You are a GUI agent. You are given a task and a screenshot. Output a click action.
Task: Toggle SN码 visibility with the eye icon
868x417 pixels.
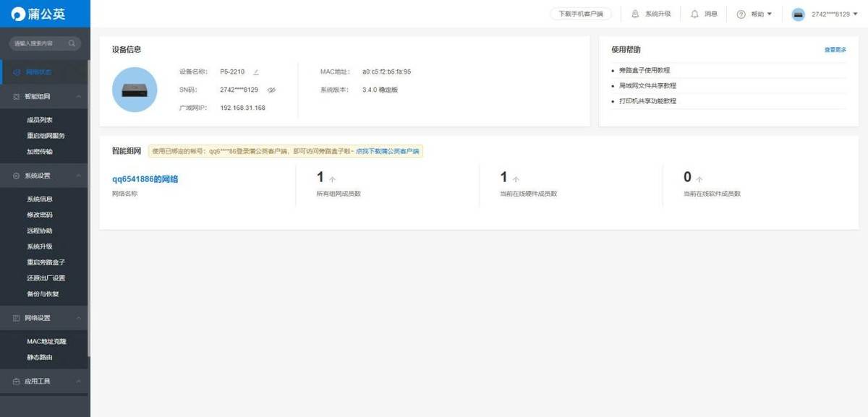pyautogui.click(x=271, y=90)
